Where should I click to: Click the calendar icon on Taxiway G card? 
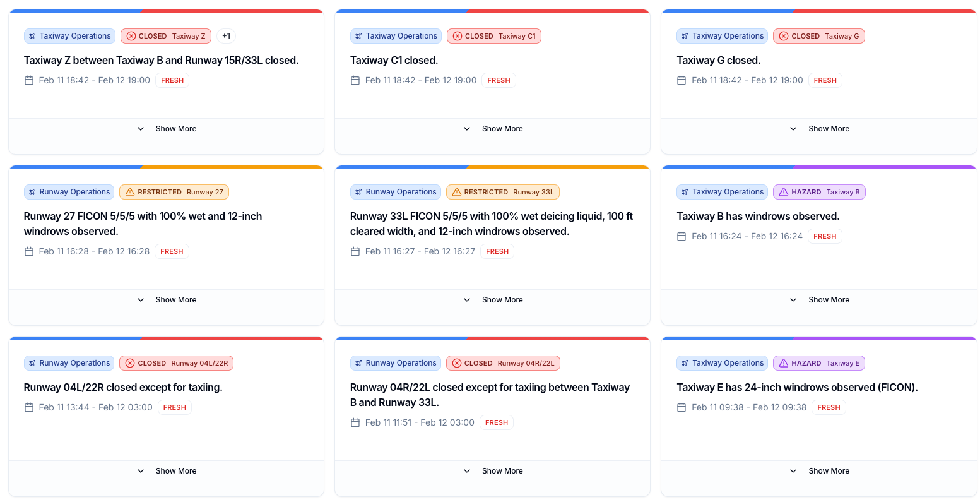[682, 80]
